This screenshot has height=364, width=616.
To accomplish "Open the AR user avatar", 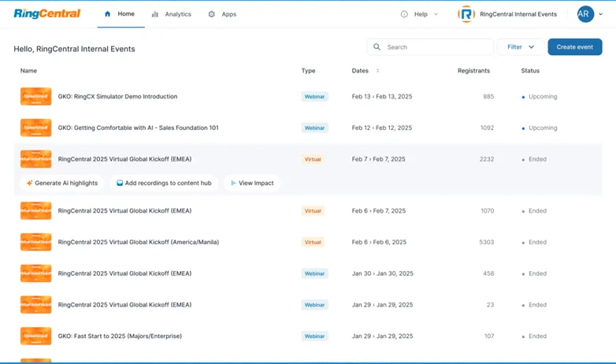I will click(584, 14).
